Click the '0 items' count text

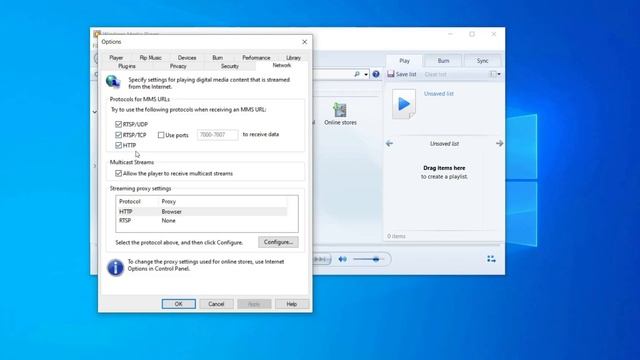(x=396, y=236)
